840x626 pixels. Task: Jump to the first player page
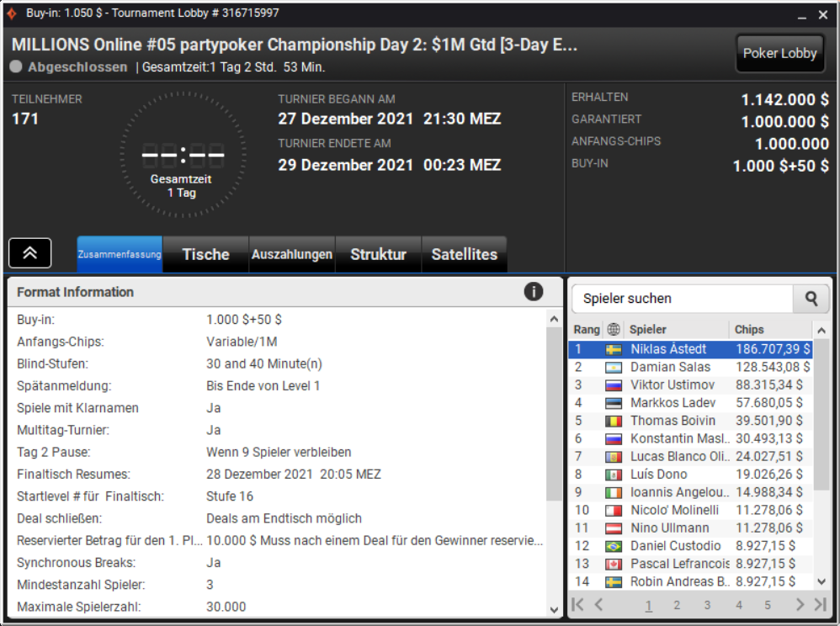coord(577,605)
